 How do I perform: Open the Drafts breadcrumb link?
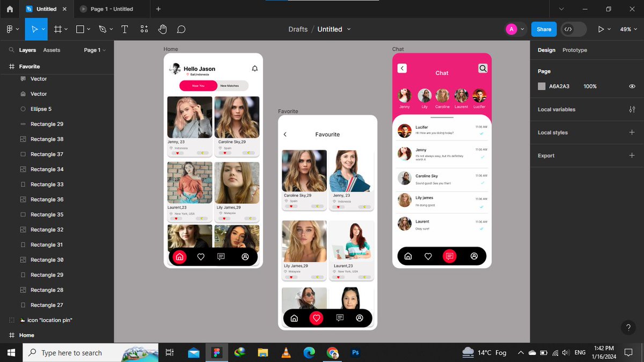click(x=298, y=29)
